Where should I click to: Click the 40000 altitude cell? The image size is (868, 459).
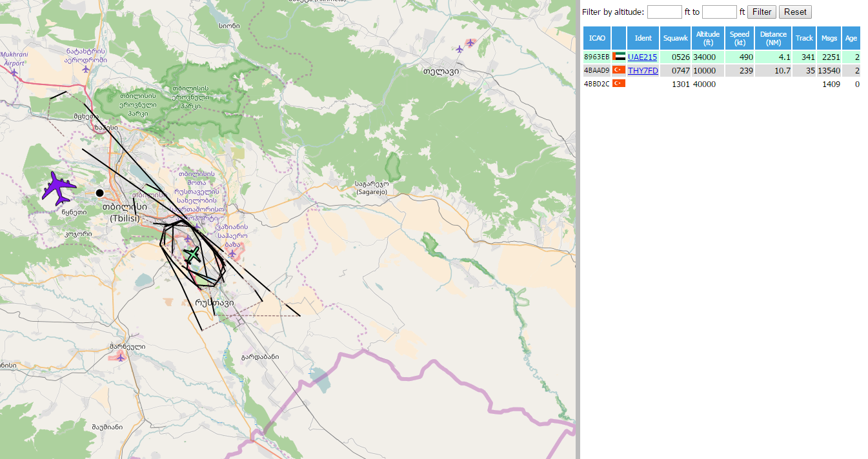708,84
